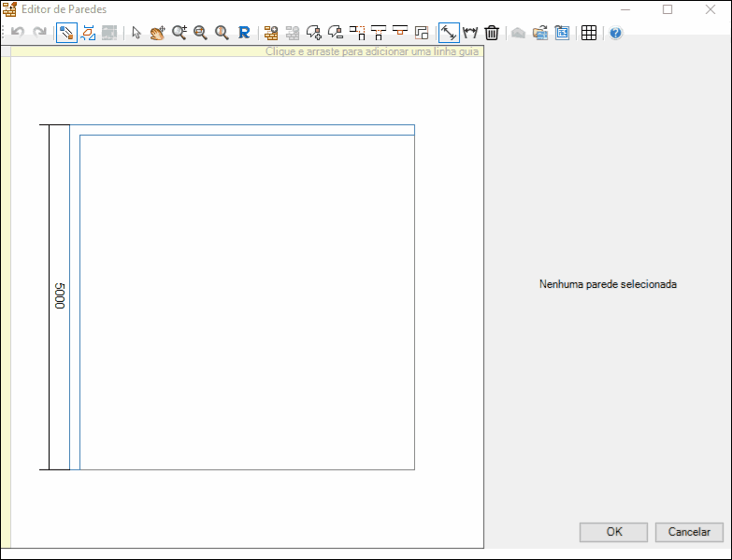Viewport: 732px width, 560px height.
Task: Click the redo arrow icon
Action: point(39,33)
